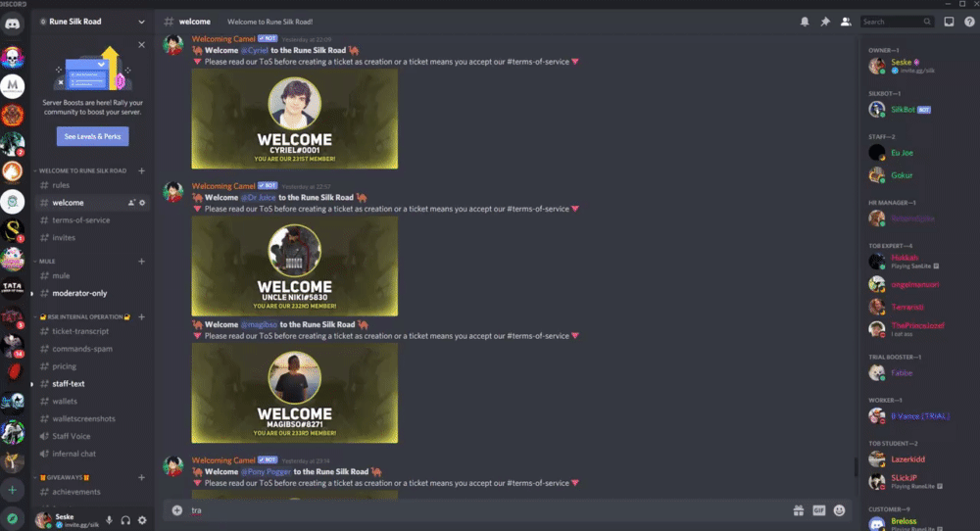The height and width of the screenshot is (531, 980).
Task: Open the emoji picker
Action: click(x=840, y=510)
